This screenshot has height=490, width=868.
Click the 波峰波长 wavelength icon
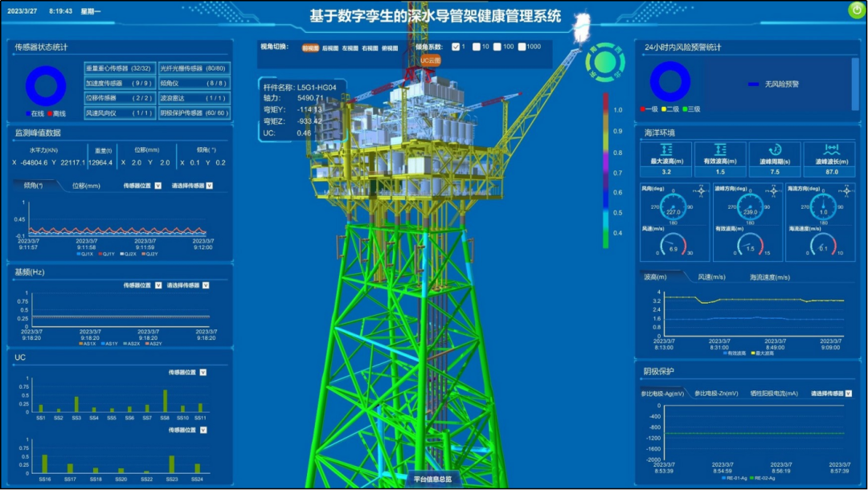829,149
